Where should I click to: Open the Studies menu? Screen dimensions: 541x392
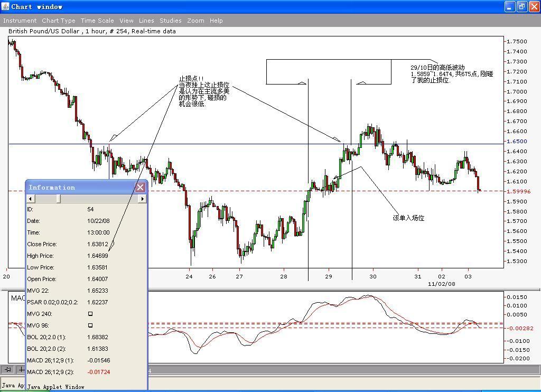[x=171, y=21]
